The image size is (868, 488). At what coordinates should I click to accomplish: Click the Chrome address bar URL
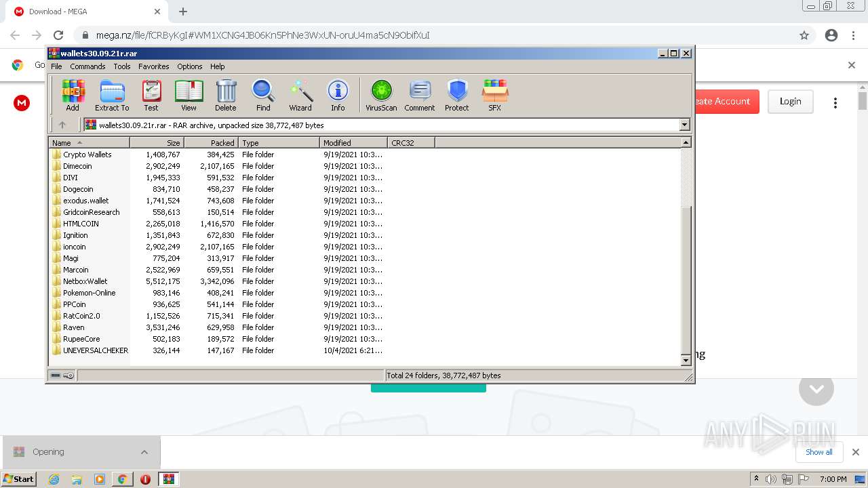tap(262, 35)
